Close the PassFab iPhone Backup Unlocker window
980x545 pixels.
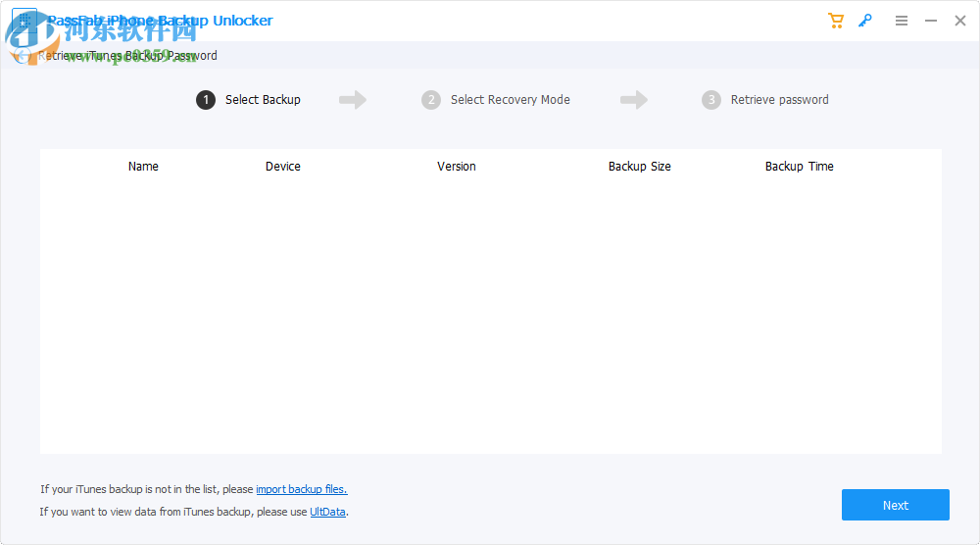pos(960,21)
